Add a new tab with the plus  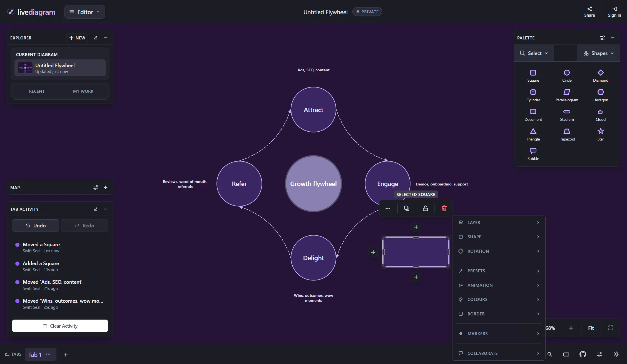[66, 355]
